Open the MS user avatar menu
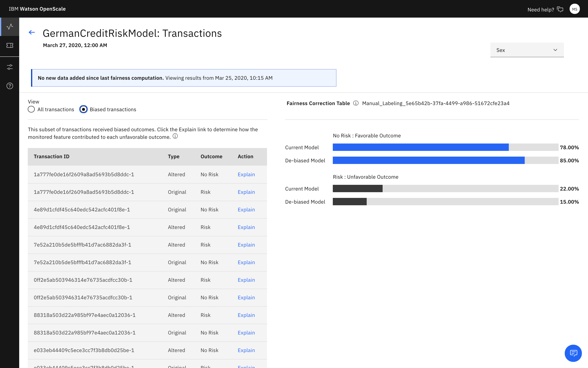This screenshot has height=368, width=588. click(575, 9)
